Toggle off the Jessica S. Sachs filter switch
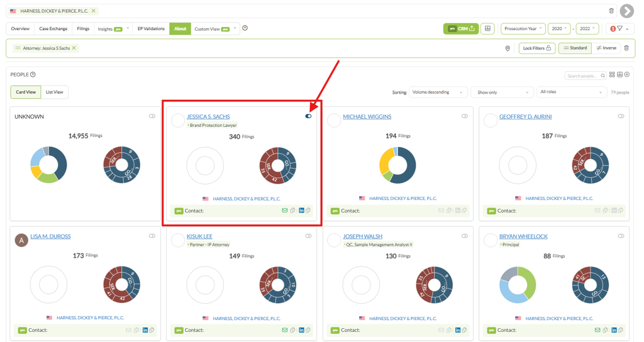 coord(308,116)
